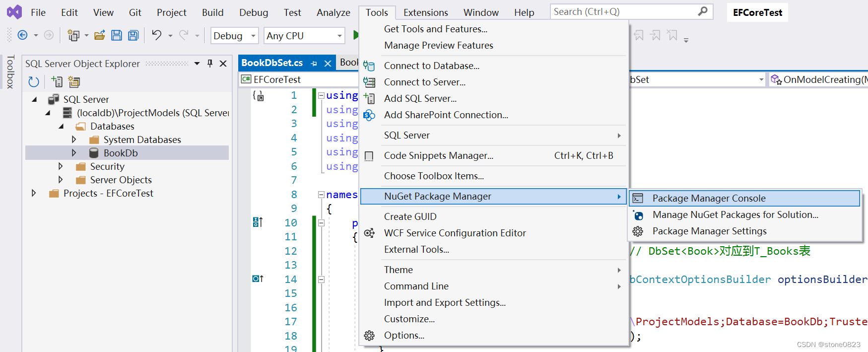Viewport: 868px width, 352px height.
Task: Click the line 10 inheritance margin glyph
Action: click(258, 222)
